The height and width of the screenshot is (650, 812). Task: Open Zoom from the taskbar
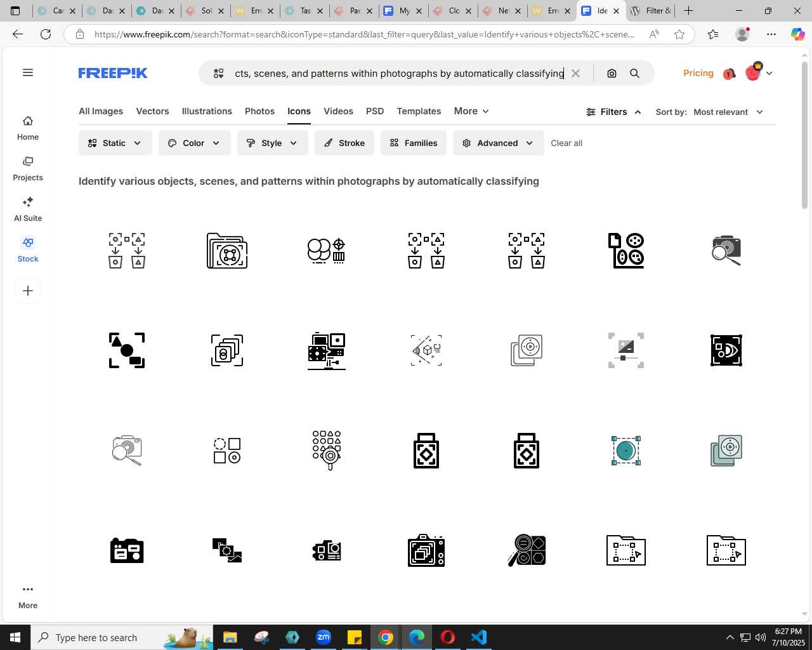click(x=324, y=637)
